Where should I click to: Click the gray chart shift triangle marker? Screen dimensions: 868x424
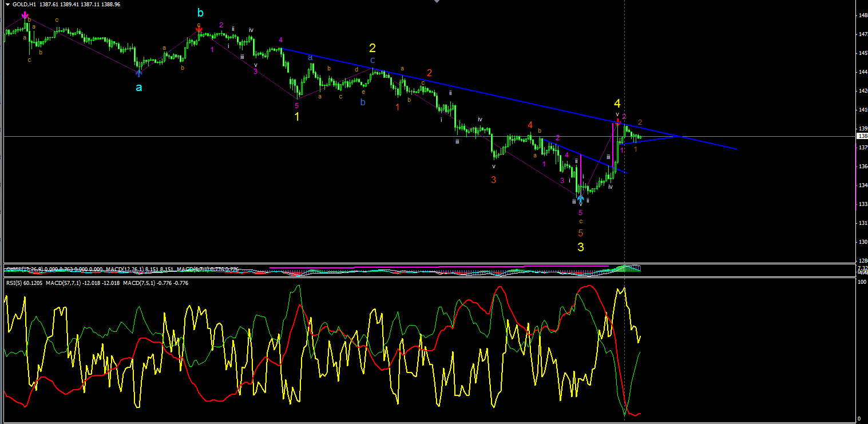pyautogui.click(x=438, y=2)
